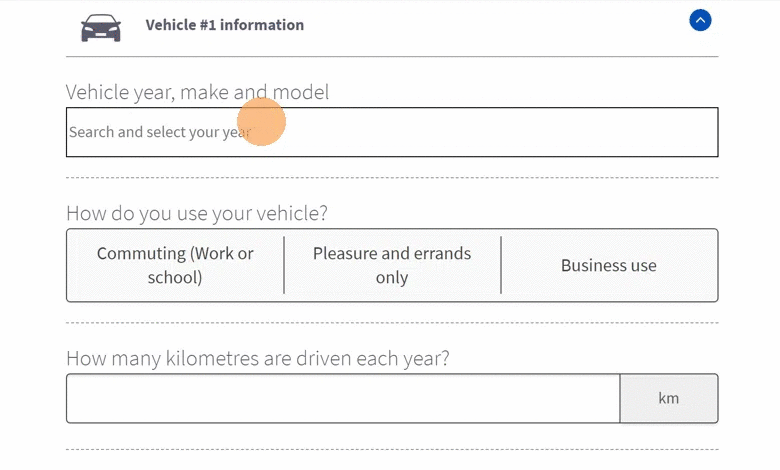Viewport: 780px width, 470px height.
Task: Click the 'How do you use your vehicle?' label
Action: pyautogui.click(x=196, y=213)
